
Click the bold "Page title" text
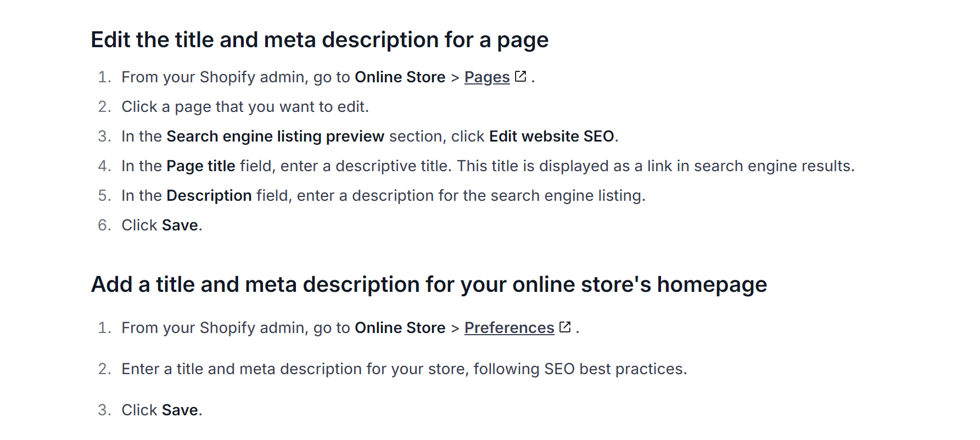200,166
